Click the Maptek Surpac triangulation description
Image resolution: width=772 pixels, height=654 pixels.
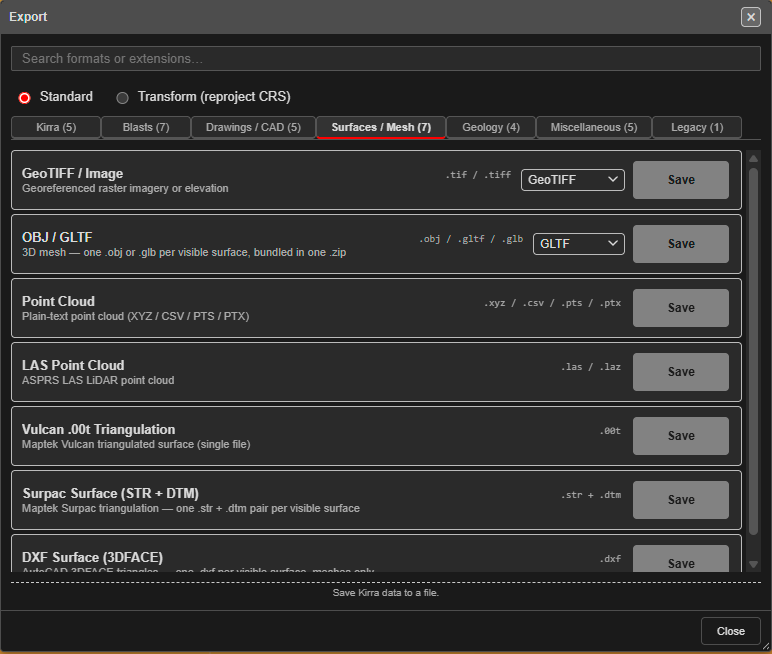[191, 509]
